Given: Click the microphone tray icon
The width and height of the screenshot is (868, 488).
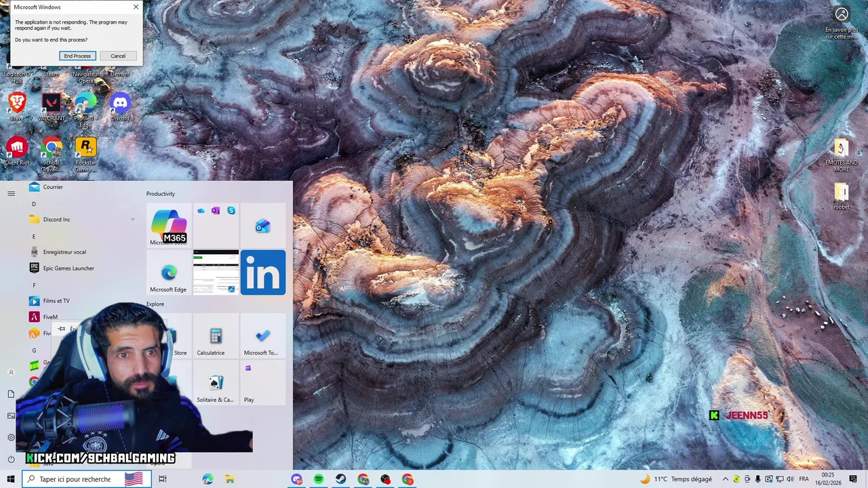Looking at the screenshot, I should click(757, 479).
